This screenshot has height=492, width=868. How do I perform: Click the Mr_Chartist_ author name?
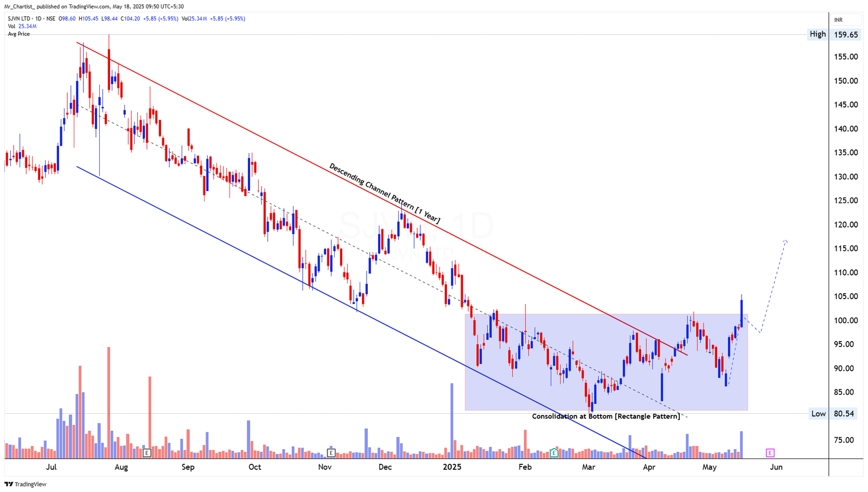point(21,8)
